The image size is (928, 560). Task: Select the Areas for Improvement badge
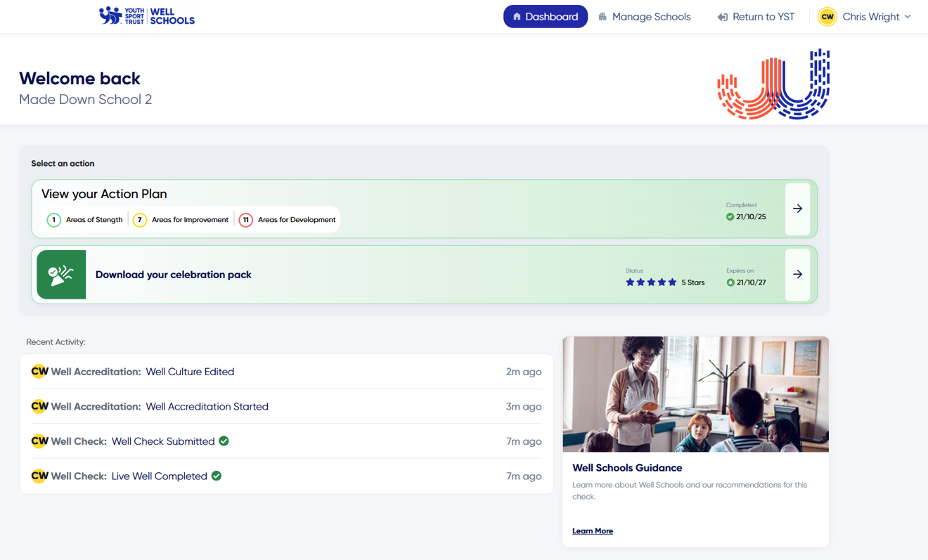(x=181, y=220)
